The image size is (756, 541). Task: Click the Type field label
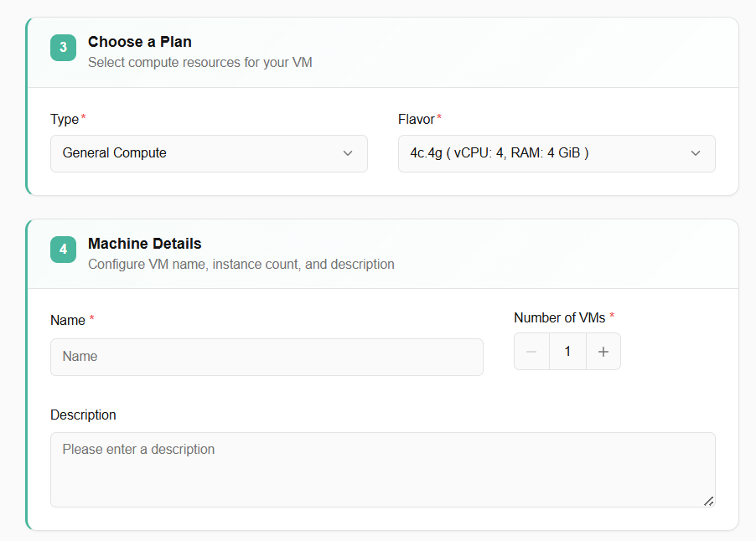click(x=65, y=119)
